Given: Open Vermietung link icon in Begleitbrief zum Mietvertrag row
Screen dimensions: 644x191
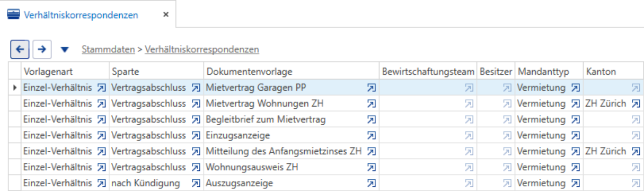Looking at the screenshot, I should point(576,119).
